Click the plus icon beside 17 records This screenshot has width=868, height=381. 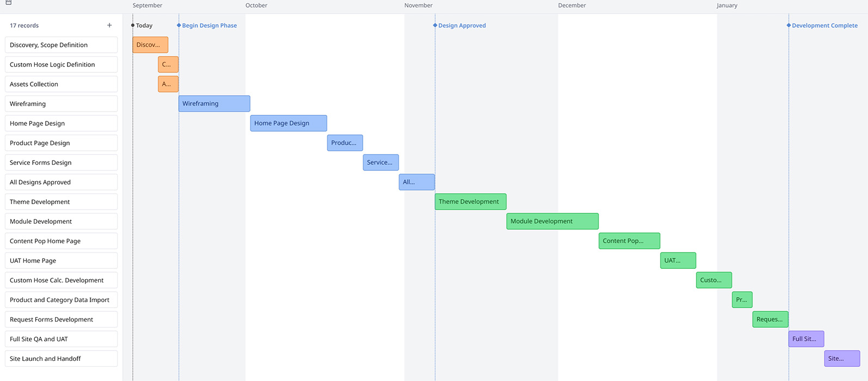pos(109,26)
